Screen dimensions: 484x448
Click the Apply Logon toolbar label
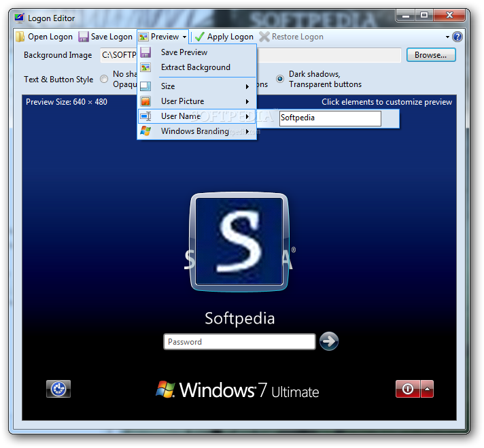coord(230,37)
